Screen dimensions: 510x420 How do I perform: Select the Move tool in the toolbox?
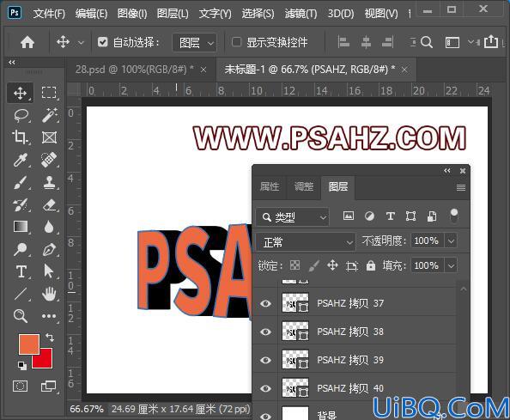point(20,93)
